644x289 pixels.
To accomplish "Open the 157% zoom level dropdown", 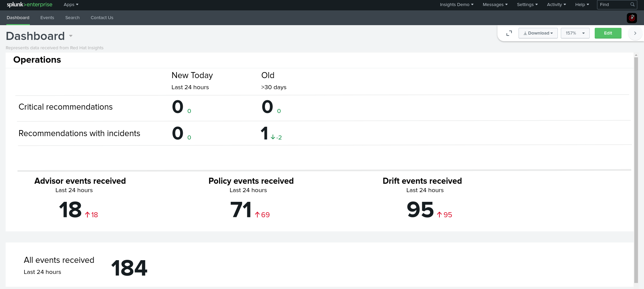I will pos(575,33).
